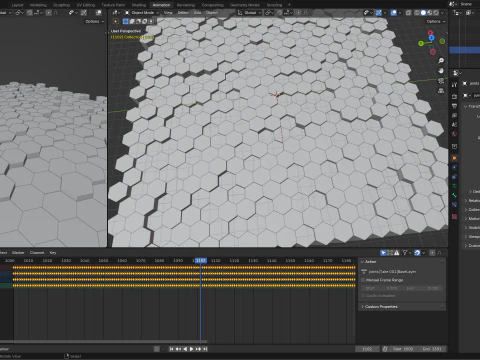Click the viewport zoom magnifier gizmo
The width and height of the screenshot is (480, 360).
(x=441, y=61)
